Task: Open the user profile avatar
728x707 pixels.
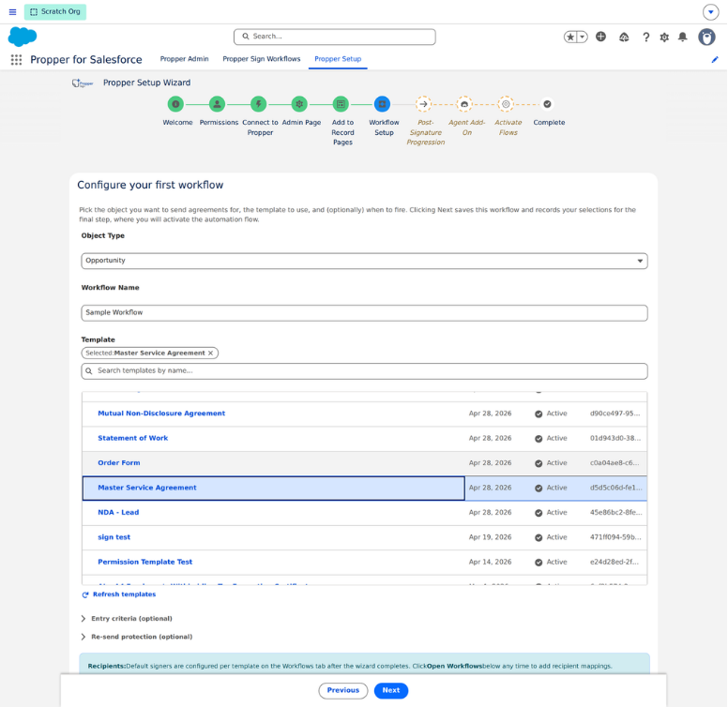Action: pyautogui.click(x=706, y=38)
